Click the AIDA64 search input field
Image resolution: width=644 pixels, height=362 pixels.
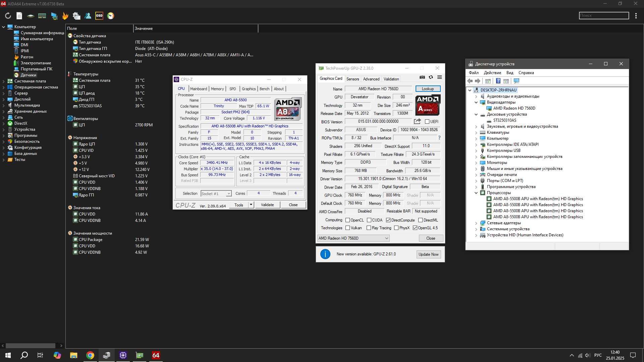(x=604, y=15)
